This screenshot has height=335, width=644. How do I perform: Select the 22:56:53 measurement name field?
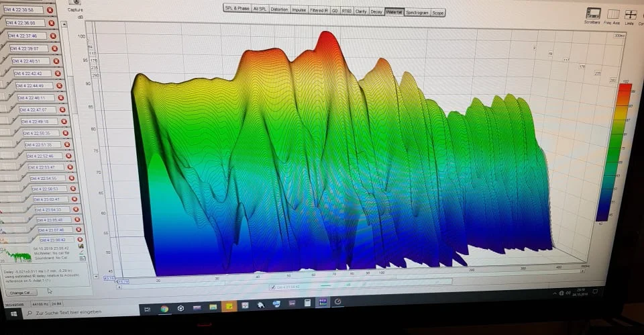coord(50,189)
